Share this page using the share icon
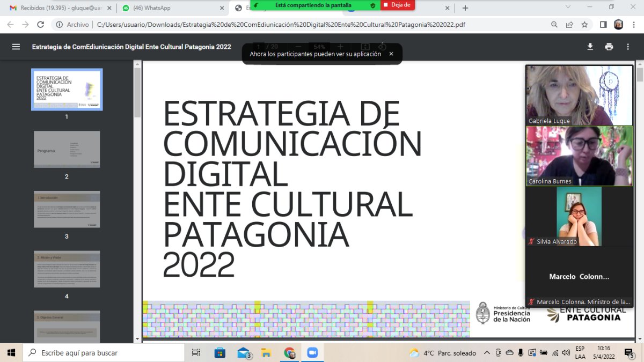 click(x=569, y=25)
